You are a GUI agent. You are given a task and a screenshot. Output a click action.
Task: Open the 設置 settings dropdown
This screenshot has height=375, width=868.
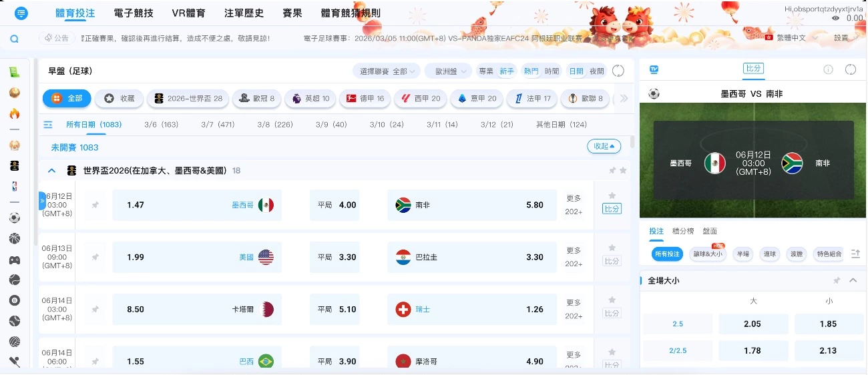coord(845,38)
